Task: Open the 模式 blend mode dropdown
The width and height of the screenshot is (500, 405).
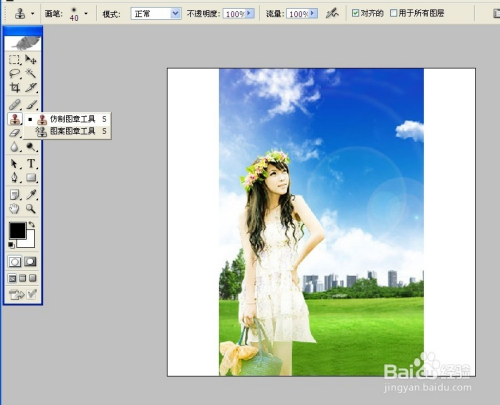Action: click(156, 14)
